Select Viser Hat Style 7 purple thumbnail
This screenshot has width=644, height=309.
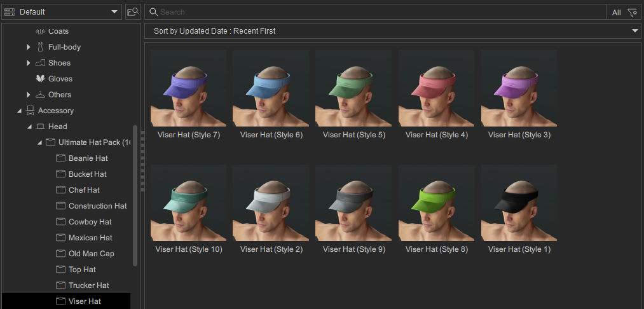click(x=189, y=88)
